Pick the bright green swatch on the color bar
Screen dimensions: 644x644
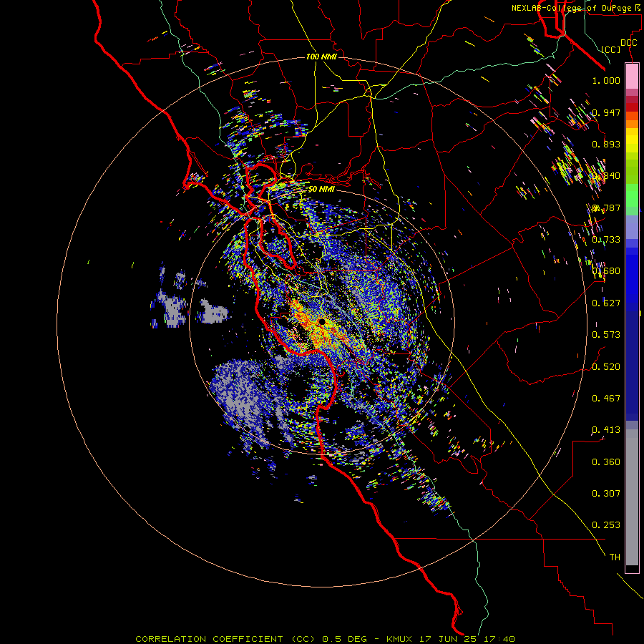pyautogui.click(x=632, y=195)
